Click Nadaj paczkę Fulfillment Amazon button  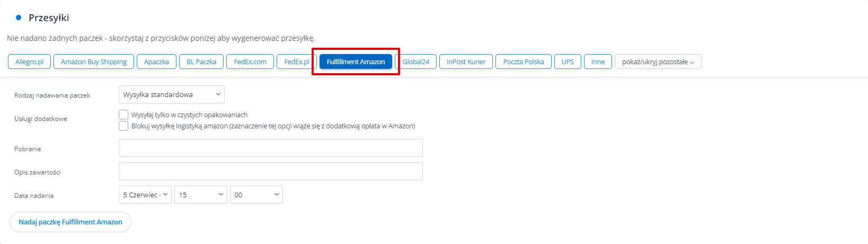[x=70, y=222]
